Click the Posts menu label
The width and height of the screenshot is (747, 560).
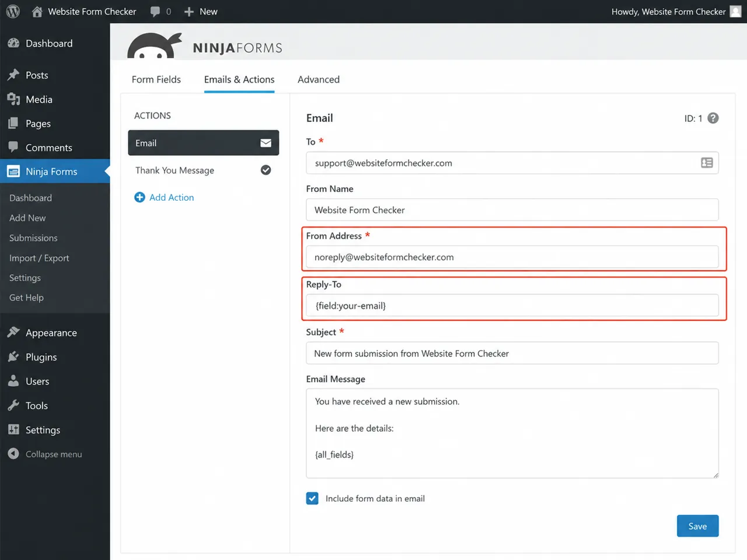pos(37,75)
